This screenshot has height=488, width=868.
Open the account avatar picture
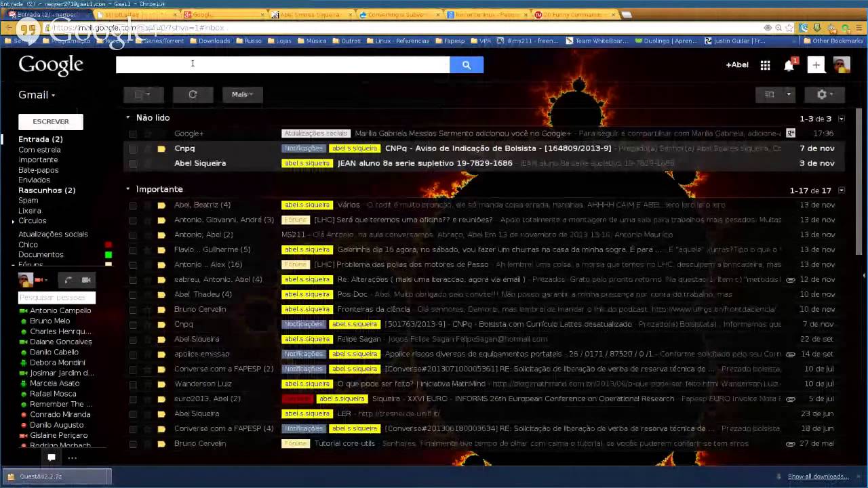pyautogui.click(x=842, y=65)
